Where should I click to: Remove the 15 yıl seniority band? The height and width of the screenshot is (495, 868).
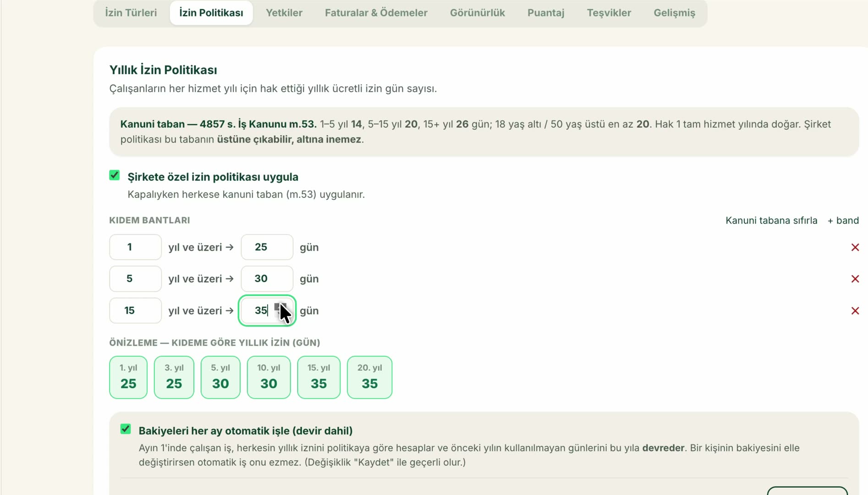(x=855, y=311)
